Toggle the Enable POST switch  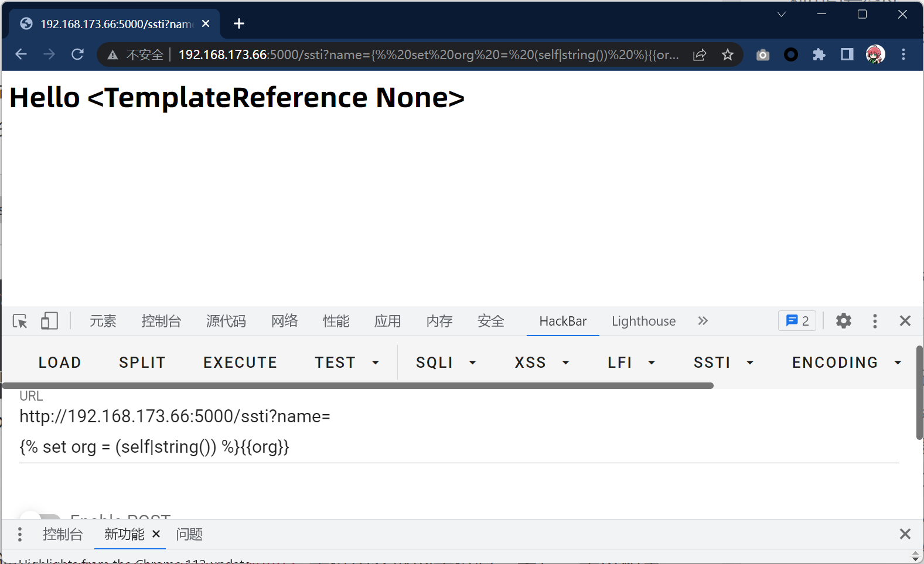coord(40,517)
